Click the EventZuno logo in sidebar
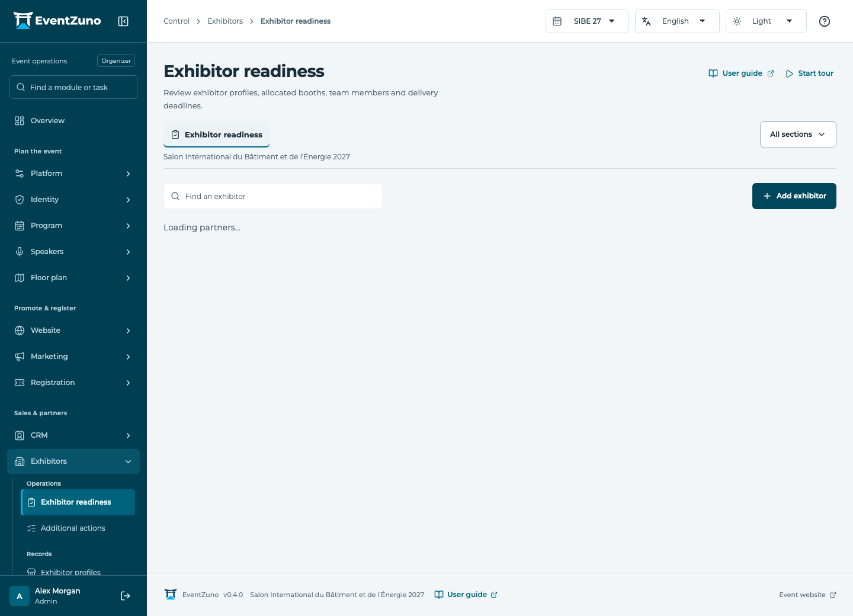Image resolution: width=853 pixels, height=616 pixels. (x=57, y=21)
